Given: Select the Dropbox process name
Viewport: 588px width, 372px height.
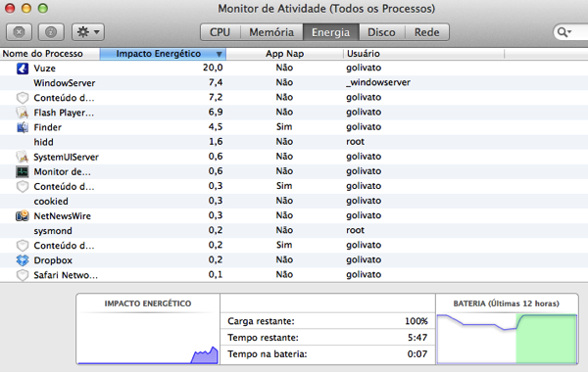Looking at the screenshot, I should (53, 260).
